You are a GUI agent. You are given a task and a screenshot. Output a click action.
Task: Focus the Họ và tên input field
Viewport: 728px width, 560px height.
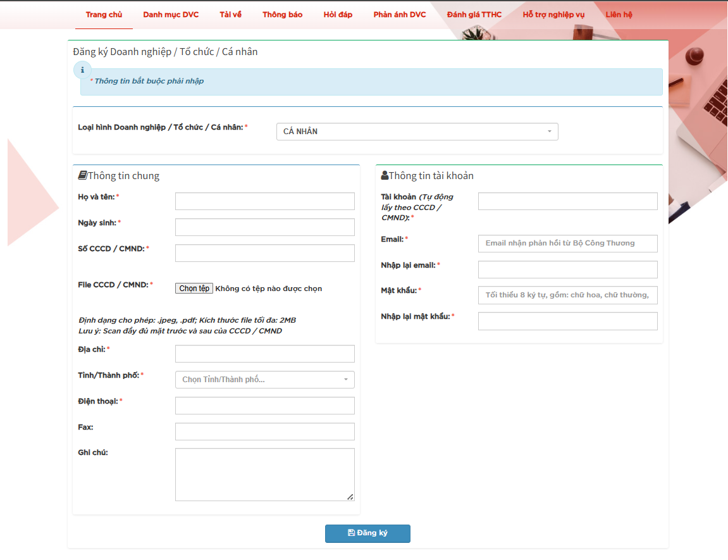pos(264,201)
